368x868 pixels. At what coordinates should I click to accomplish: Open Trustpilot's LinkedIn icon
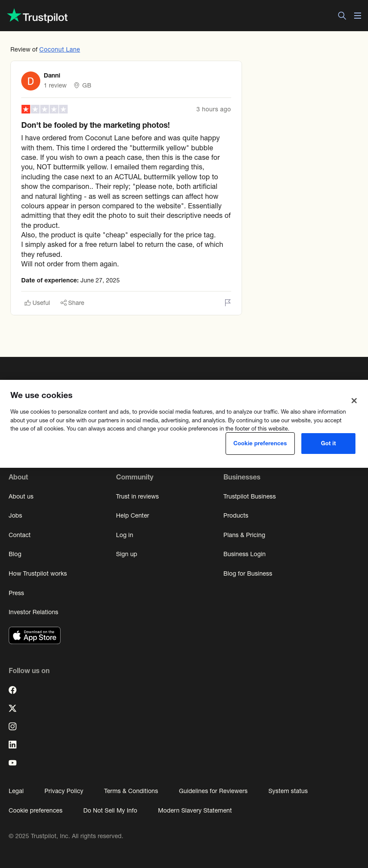click(x=13, y=745)
